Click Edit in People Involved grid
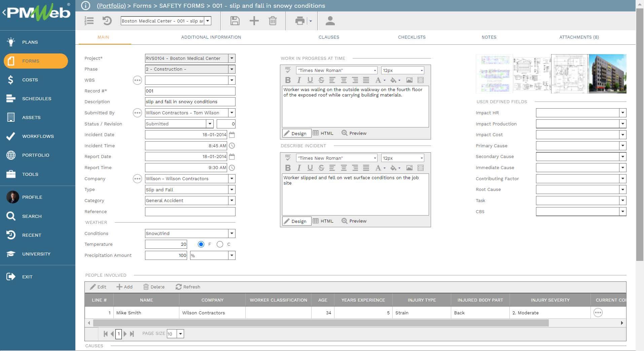 [x=98, y=287]
